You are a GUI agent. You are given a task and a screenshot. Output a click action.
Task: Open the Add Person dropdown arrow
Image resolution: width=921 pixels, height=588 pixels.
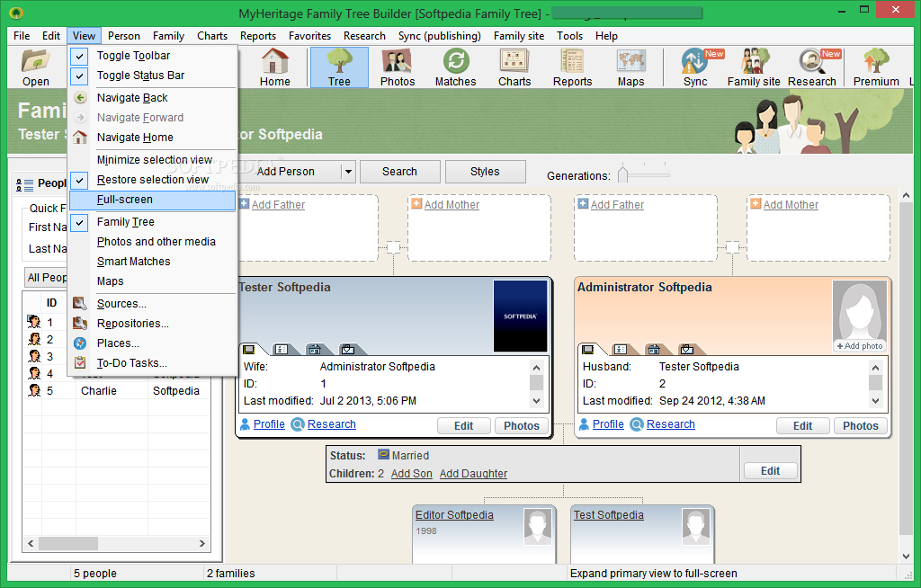[x=348, y=172]
